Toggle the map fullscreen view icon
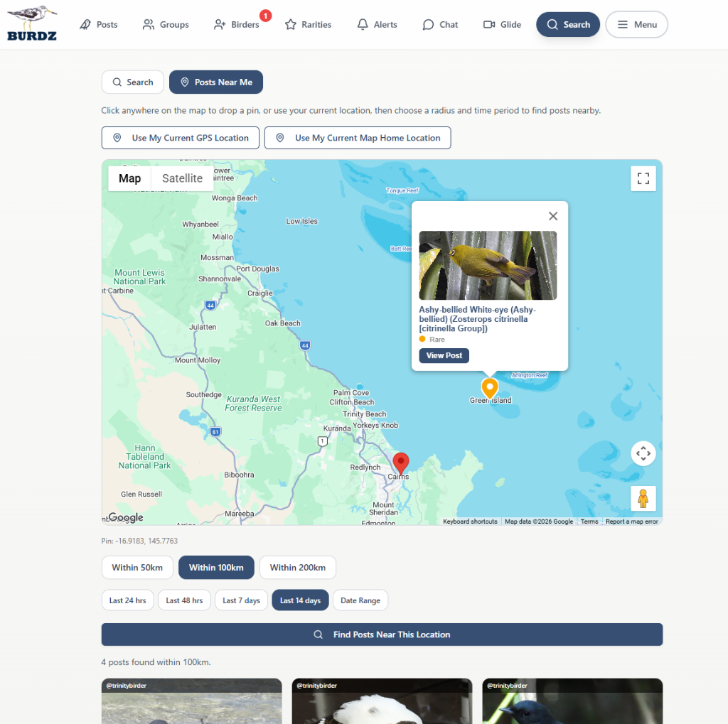Image resolution: width=728 pixels, height=724 pixels. 643,178
